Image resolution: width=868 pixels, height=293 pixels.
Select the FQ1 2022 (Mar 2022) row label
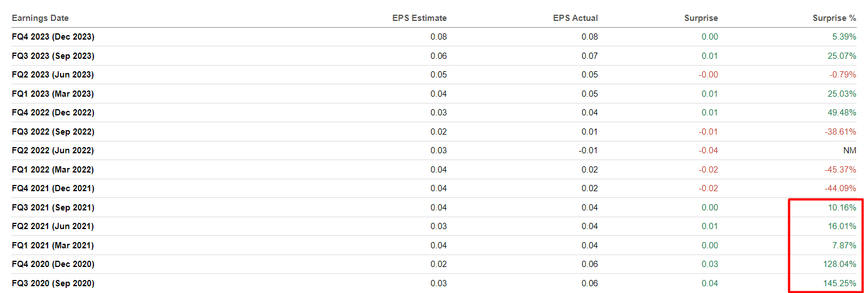(53, 170)
